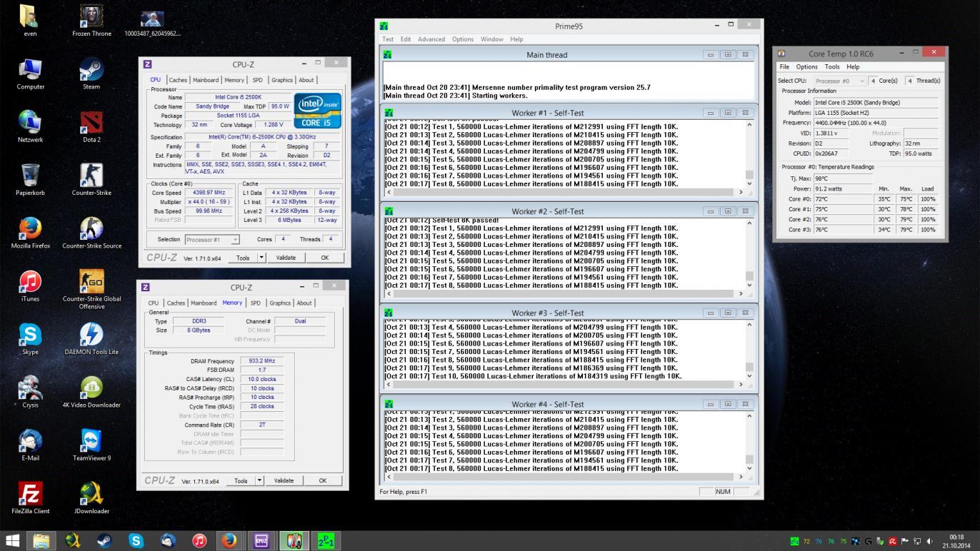980x551 pixels.
Task: Open the Papierkorb recycle bin
Action: 30,179
